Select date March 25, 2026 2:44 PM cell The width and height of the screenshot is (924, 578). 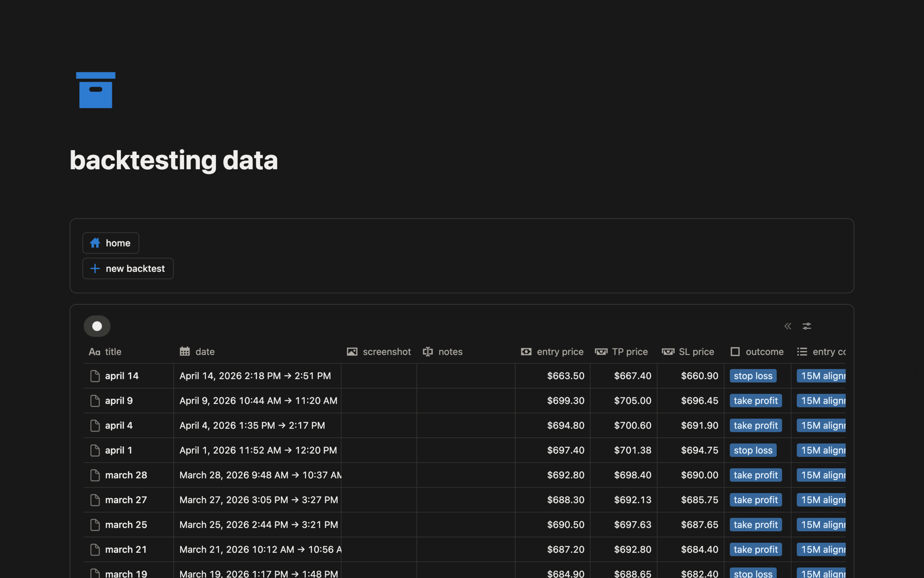click(257, 525)
